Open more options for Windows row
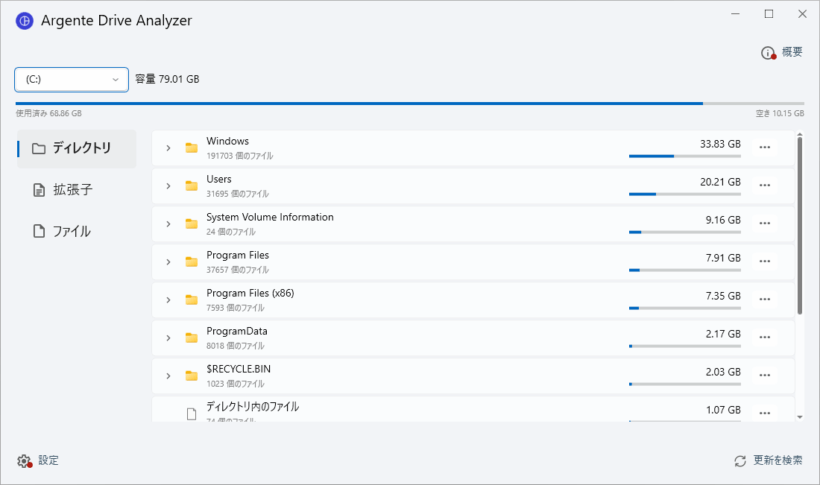The height and width of the screenshot is (485, 820). [x=765, y=148]
